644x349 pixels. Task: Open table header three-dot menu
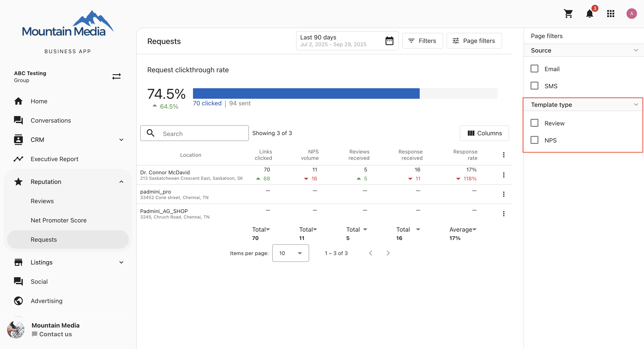point(504,155)
